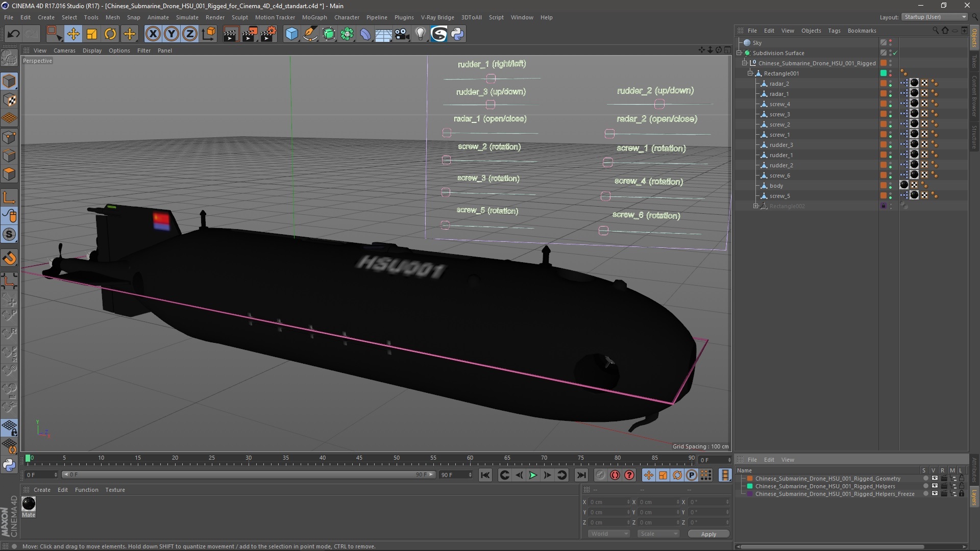Toggle visibility dots for body object

click(x=891, y=186)
